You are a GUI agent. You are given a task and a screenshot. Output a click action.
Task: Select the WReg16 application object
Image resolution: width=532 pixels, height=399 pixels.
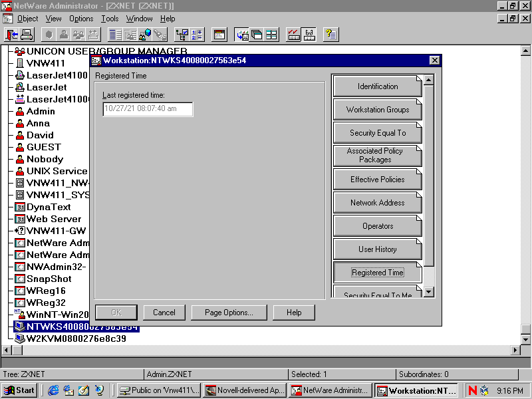pyautogui.click(x=41, y=291)
